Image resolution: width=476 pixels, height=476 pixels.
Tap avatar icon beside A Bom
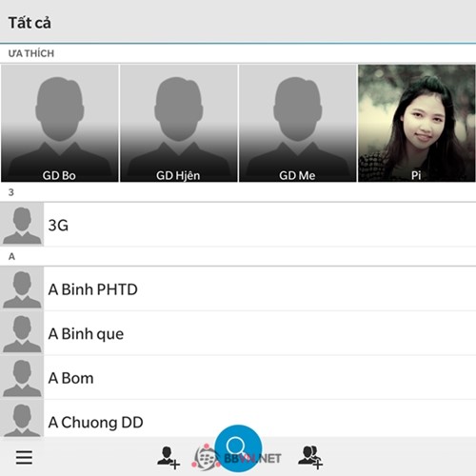(22, 378)
